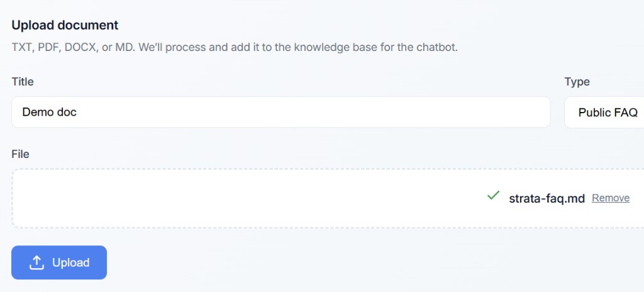The image size is (644, 292).
Task: Click the "knowledge base for the chatbot" text
Action: (x=385, y=47)
